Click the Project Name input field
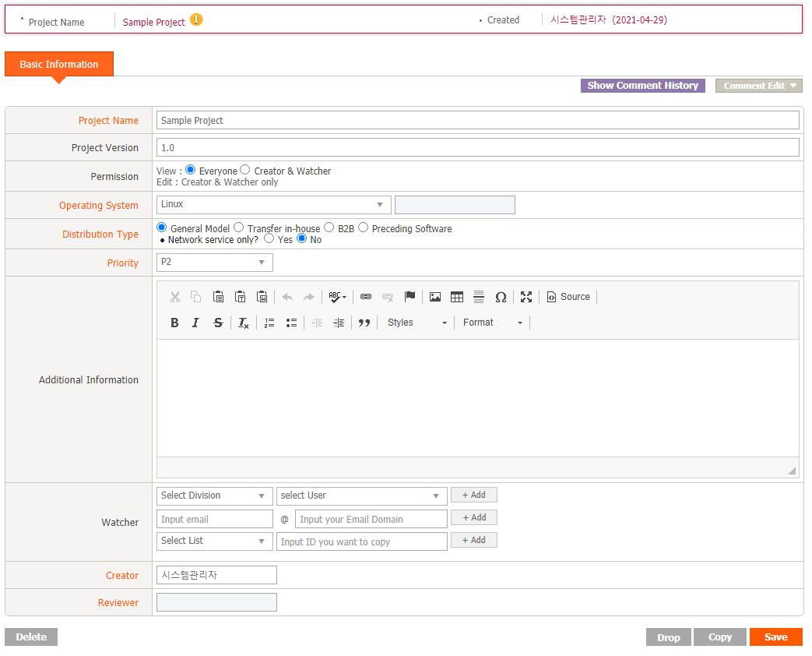This screenshot has width=812, height=656. tap(477, 120)
